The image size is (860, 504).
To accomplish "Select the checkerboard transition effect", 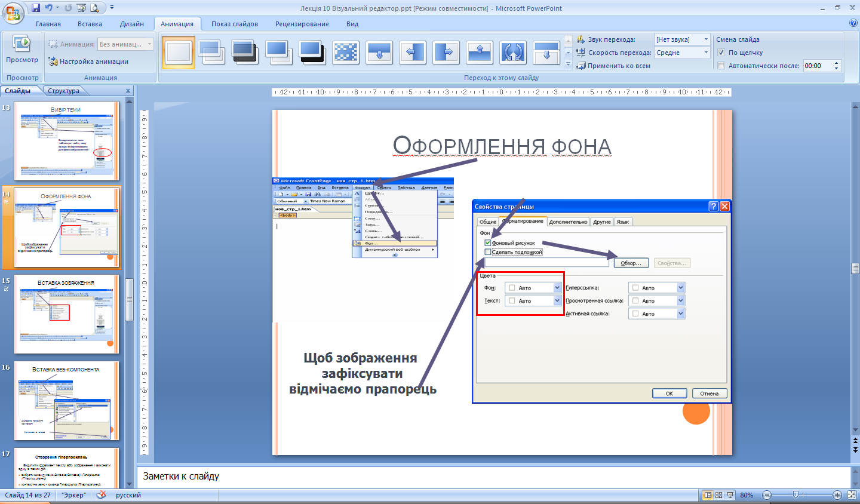I will (x=346, y=53).
